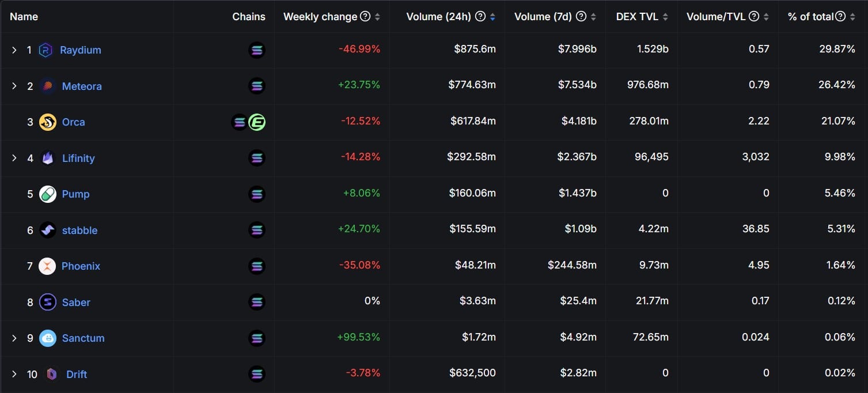Sort by DEX TVL column
Screen dimensions: 868x393
tap(665, 17)
